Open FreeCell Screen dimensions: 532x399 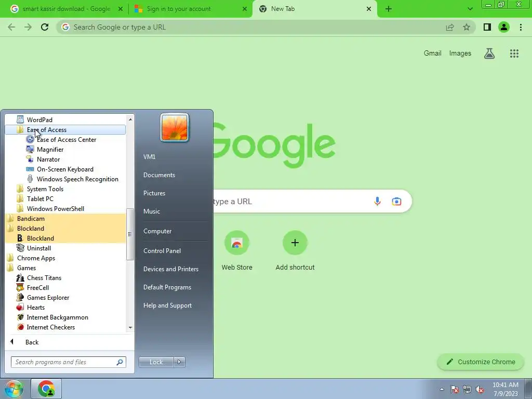point(37,287)
